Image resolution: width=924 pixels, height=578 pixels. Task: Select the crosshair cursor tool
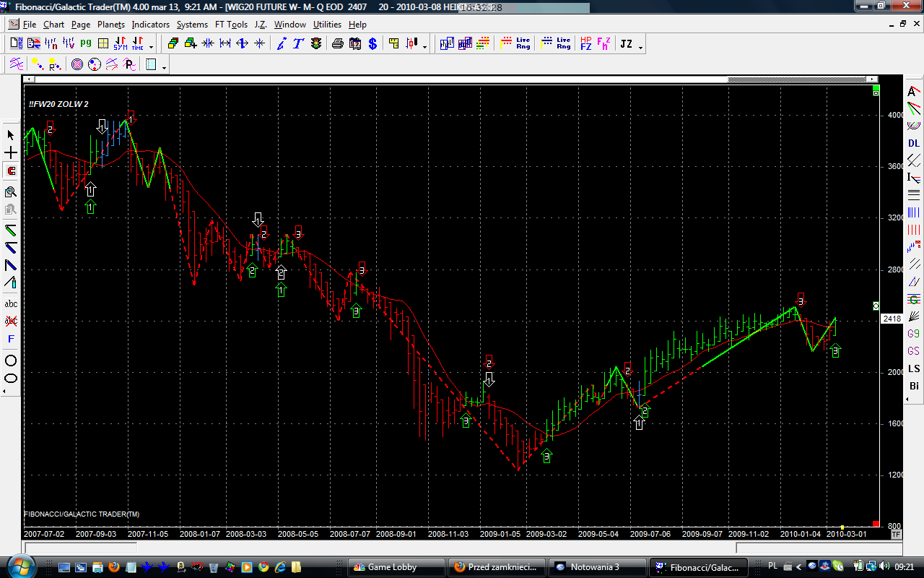click(x=11, y=153)
